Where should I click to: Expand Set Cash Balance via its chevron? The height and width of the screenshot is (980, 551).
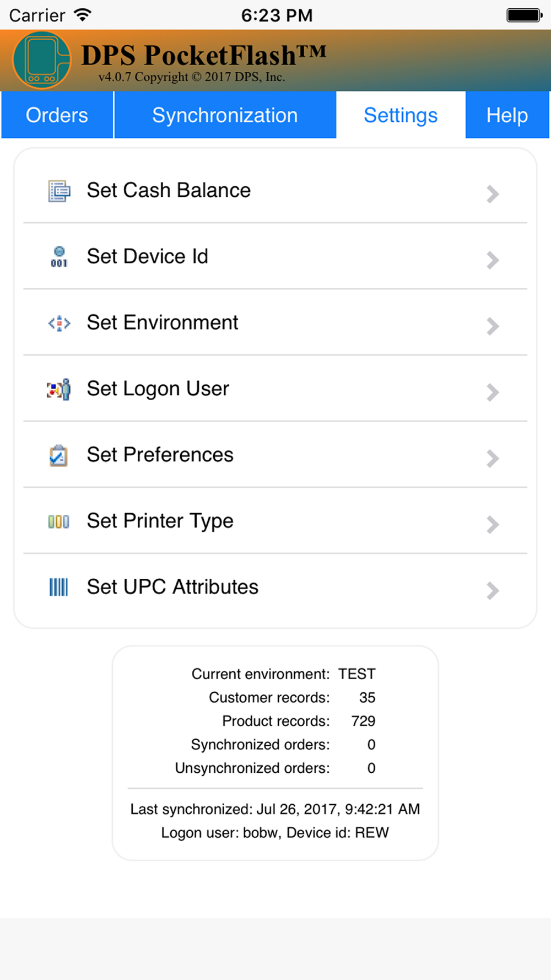(x=493, y=194)
